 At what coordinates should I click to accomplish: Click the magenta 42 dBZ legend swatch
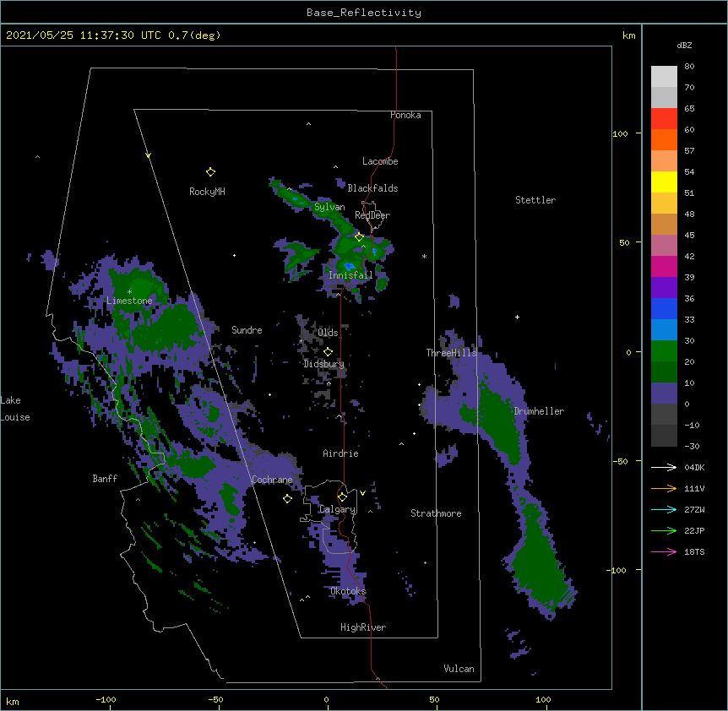pos(664,266)
